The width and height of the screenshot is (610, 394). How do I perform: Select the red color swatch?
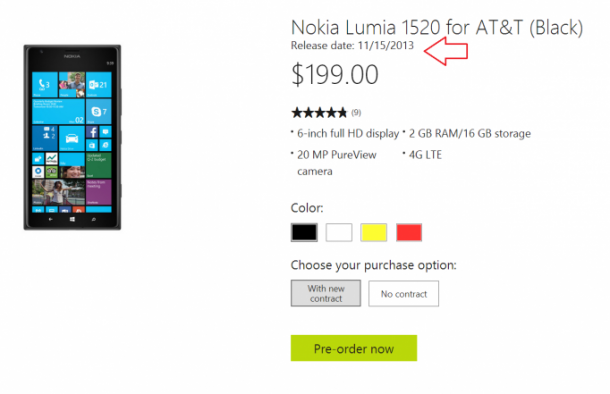pos(409,232)
